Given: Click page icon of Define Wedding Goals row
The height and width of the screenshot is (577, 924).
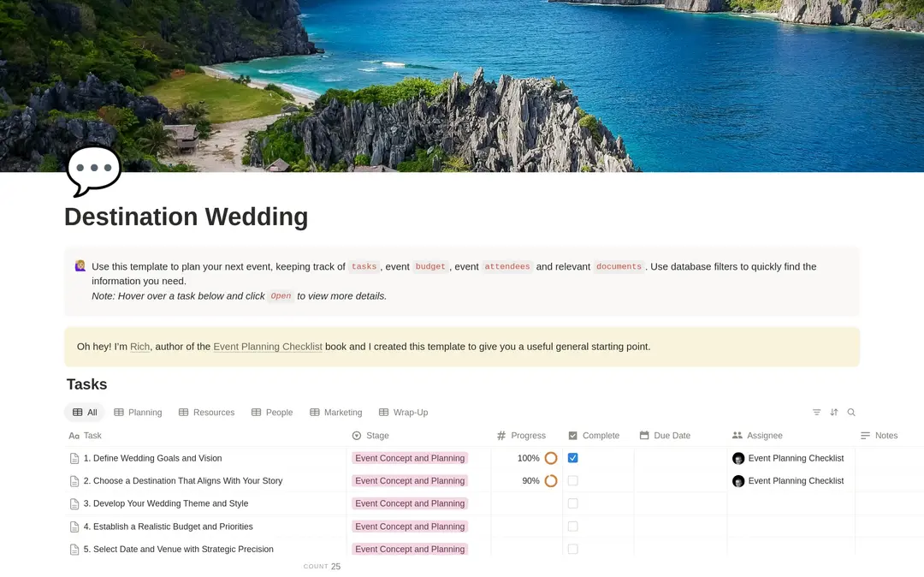Looking at the screenshot, I should [x=74, y=459].
